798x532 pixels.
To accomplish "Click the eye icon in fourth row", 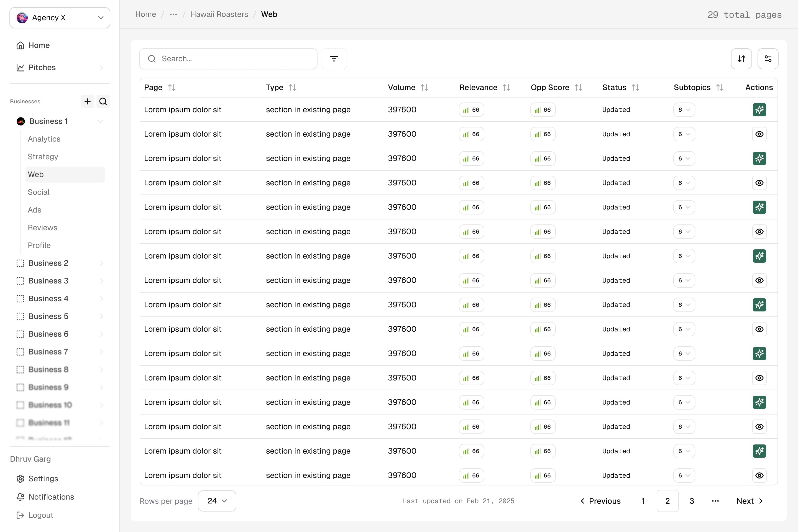I will (759, 183).
